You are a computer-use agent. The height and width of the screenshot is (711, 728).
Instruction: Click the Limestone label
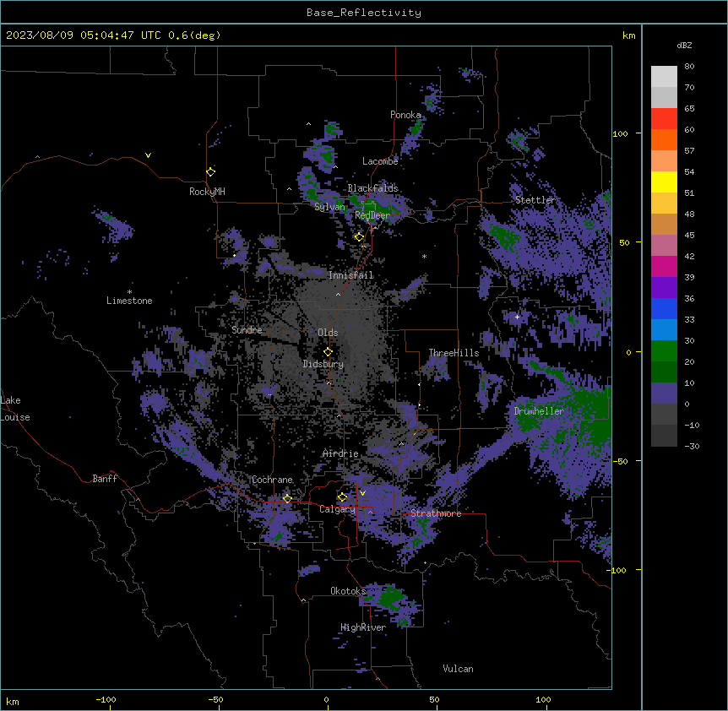coord(129,301)
